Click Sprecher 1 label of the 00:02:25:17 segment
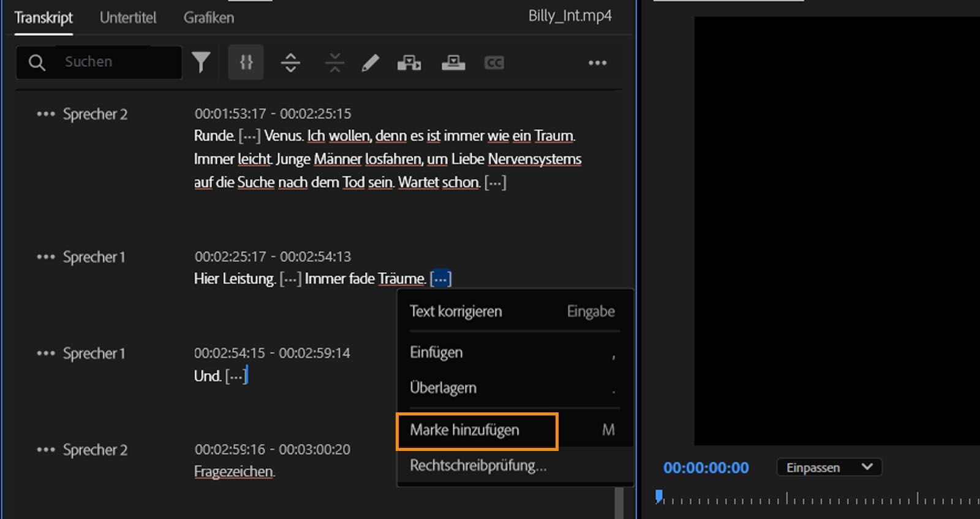The image size is (980, 519). point(94,257)
